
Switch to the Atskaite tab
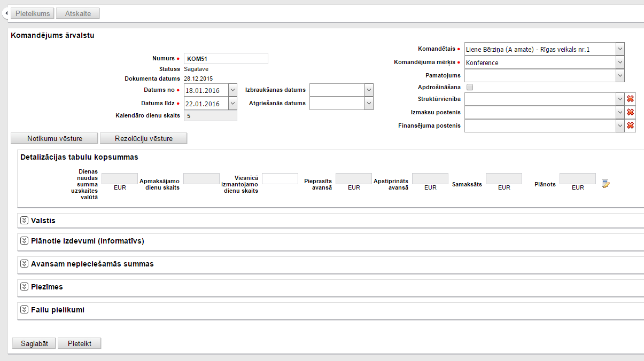pyautogui.click(x=77, y=13)
